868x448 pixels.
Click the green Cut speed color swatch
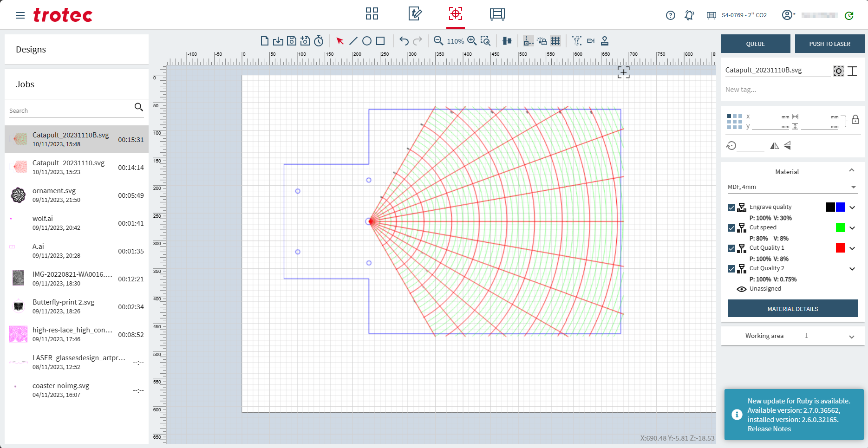click(841, 227)
